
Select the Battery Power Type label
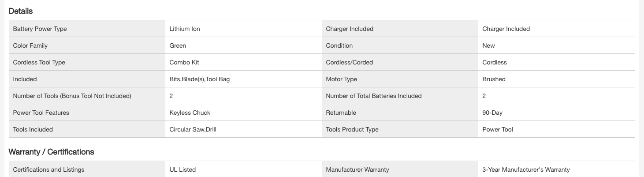[40, 29]
